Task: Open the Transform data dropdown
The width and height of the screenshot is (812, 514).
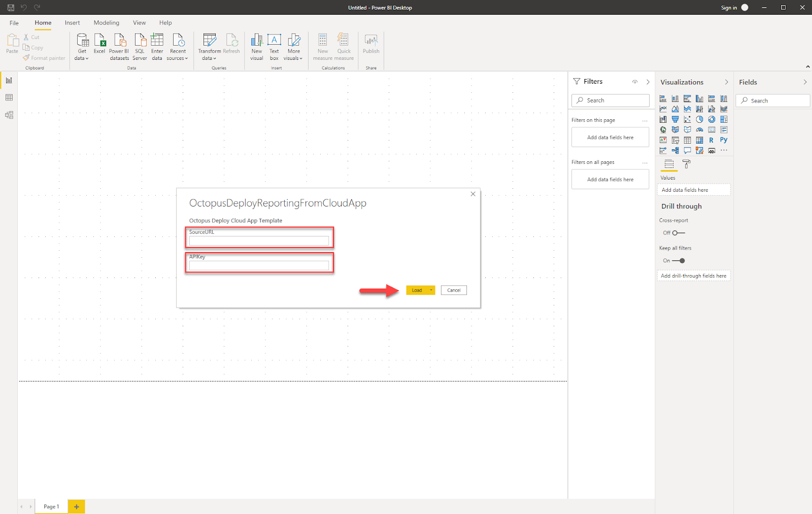Action: point(209,47)
